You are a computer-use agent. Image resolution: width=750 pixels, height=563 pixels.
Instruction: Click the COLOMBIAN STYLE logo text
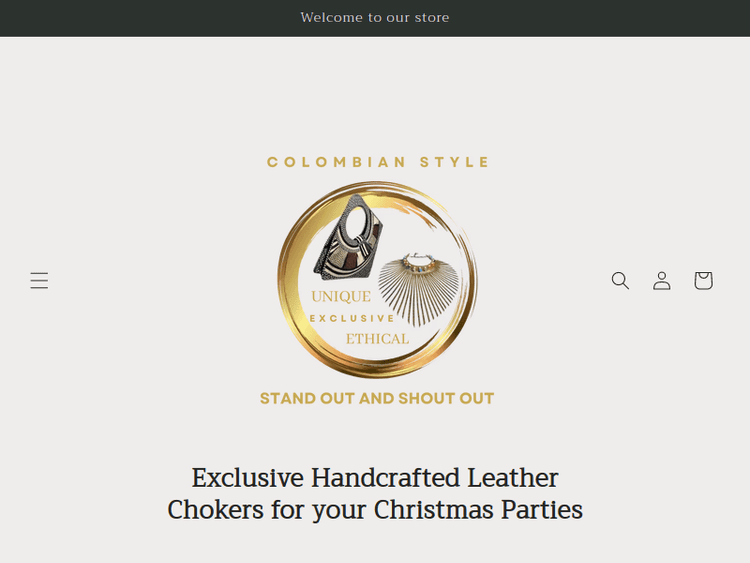click(377, 162)
